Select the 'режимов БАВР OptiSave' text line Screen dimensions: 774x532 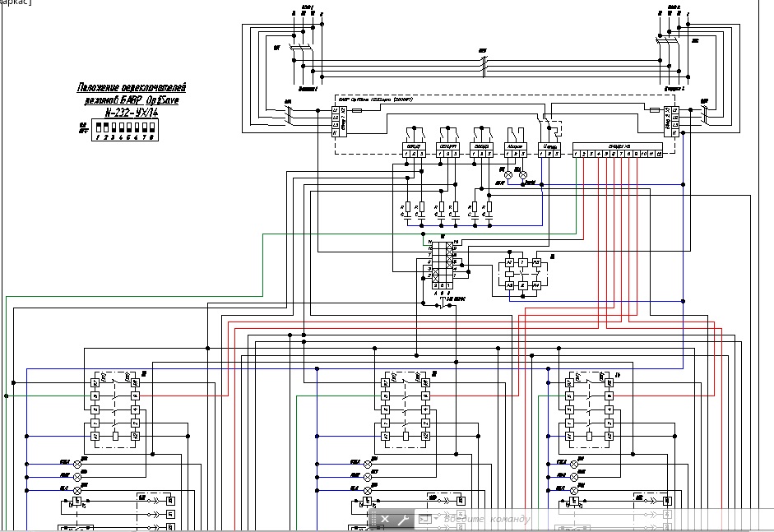click(132, 100)
